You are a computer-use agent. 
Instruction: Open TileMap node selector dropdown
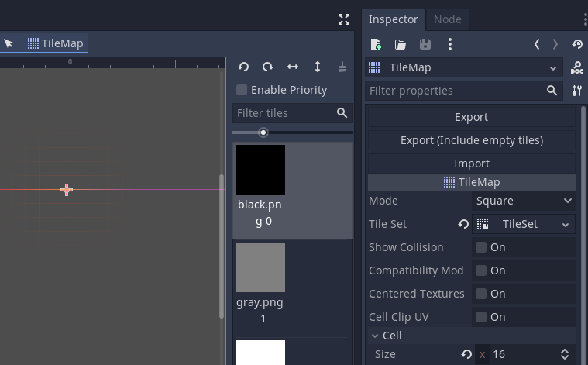[x=464, y=67]
